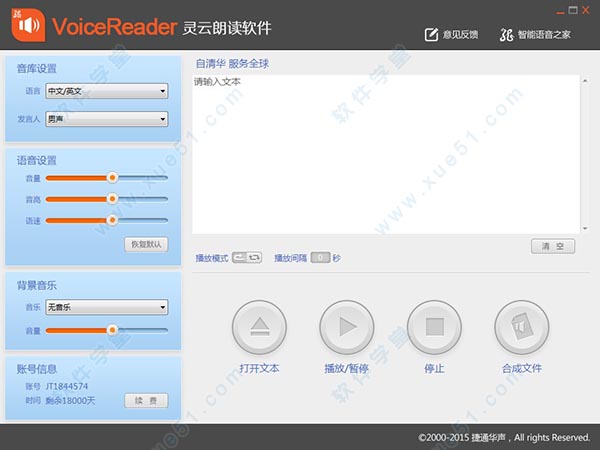600x450 pixels.
Task: Click the 音高 pitch slider handle
Action: pos(112,199)
